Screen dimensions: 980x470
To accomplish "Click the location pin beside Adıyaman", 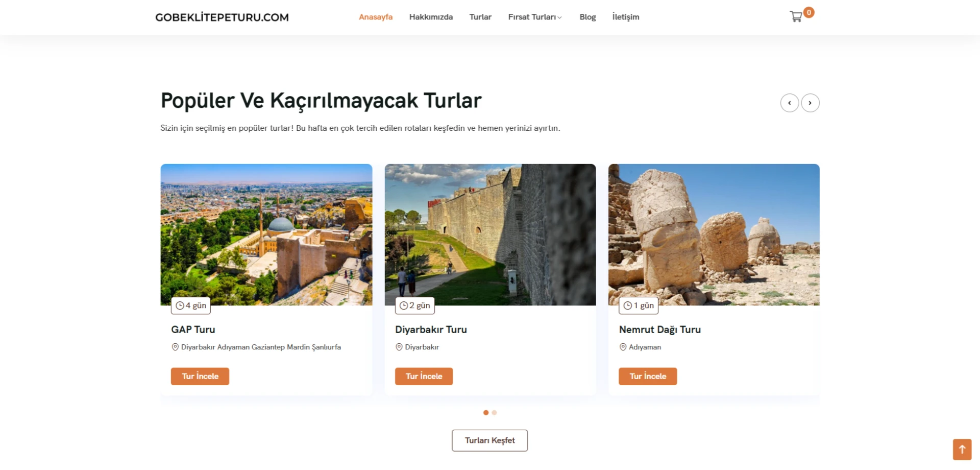I will point(623,347).
